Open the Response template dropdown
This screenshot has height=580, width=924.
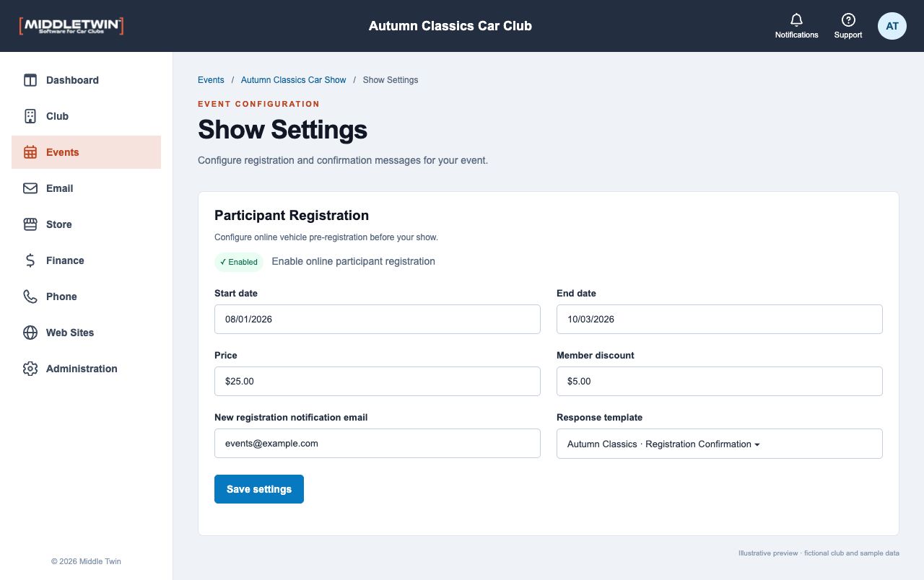click(x=719, y=444)
